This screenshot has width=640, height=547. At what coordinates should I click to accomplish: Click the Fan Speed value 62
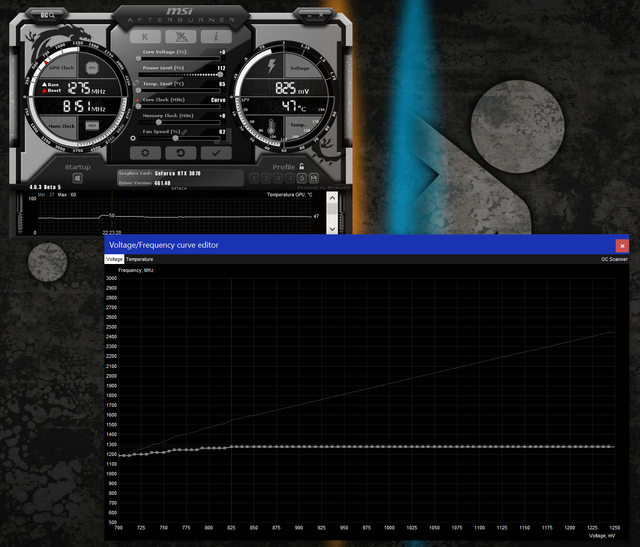pos(222,132)
